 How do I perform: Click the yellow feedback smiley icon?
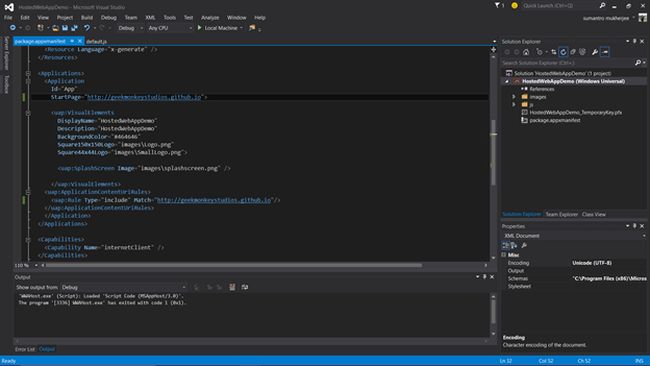514,5
